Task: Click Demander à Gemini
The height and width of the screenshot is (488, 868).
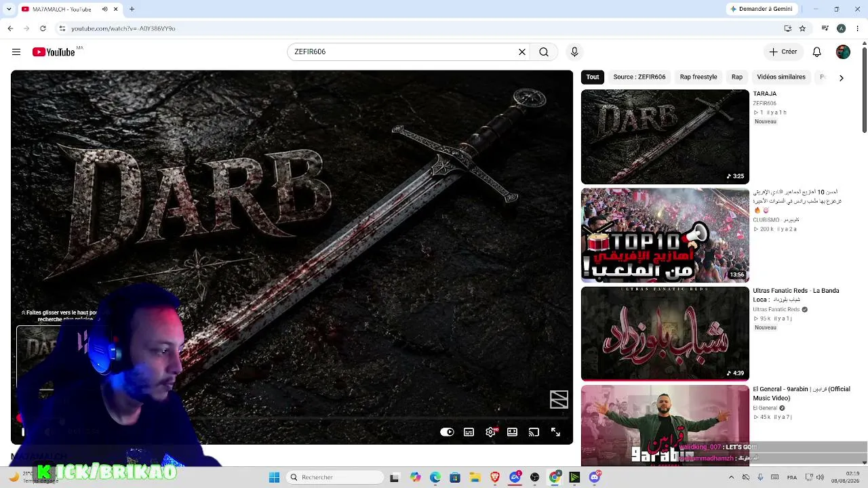Action: [x=761, y=9]
